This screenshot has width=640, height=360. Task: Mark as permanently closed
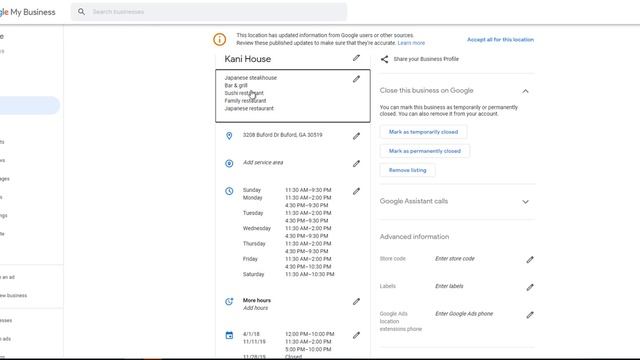click(424, 151)
